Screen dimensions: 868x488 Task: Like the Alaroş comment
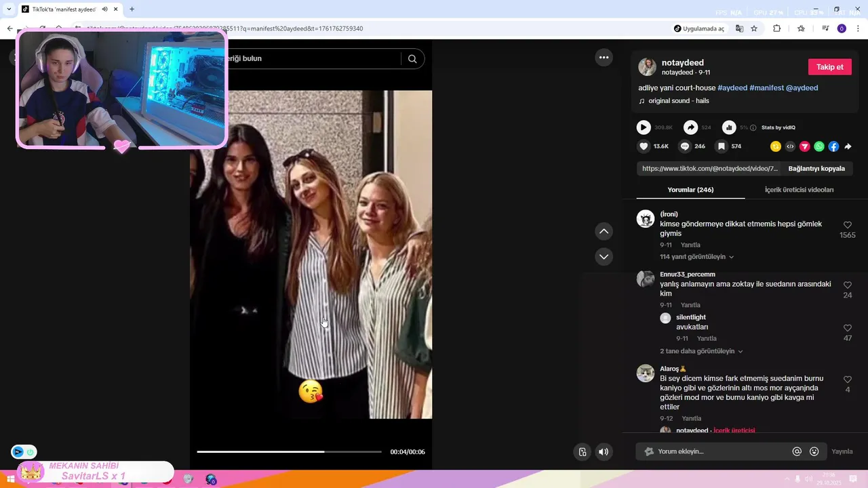click(x=848, y=380)
